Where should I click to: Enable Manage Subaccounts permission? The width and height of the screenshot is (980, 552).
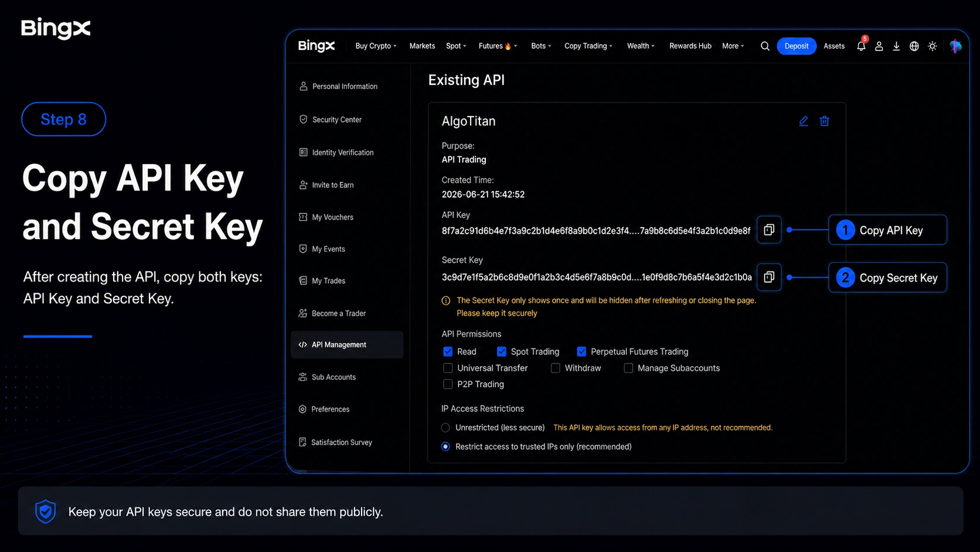[x=628, y=368]
